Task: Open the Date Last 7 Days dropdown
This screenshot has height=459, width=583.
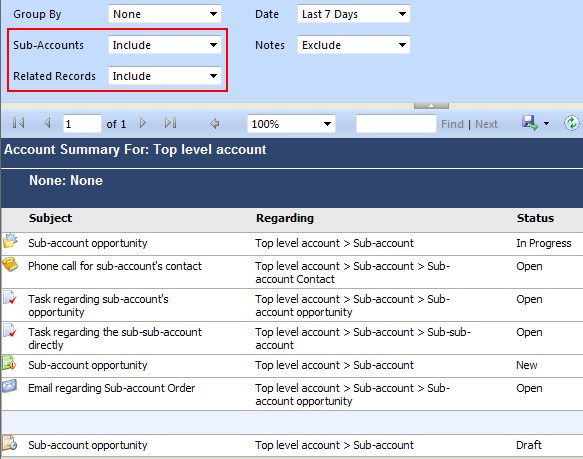Action: click(354, 14)
